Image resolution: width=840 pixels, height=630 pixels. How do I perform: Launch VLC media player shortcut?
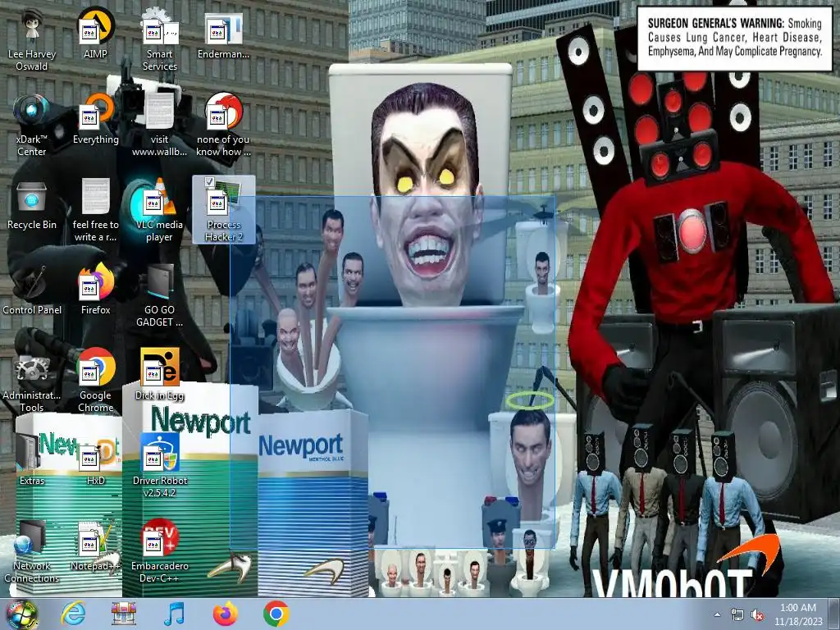pos(160,210)
